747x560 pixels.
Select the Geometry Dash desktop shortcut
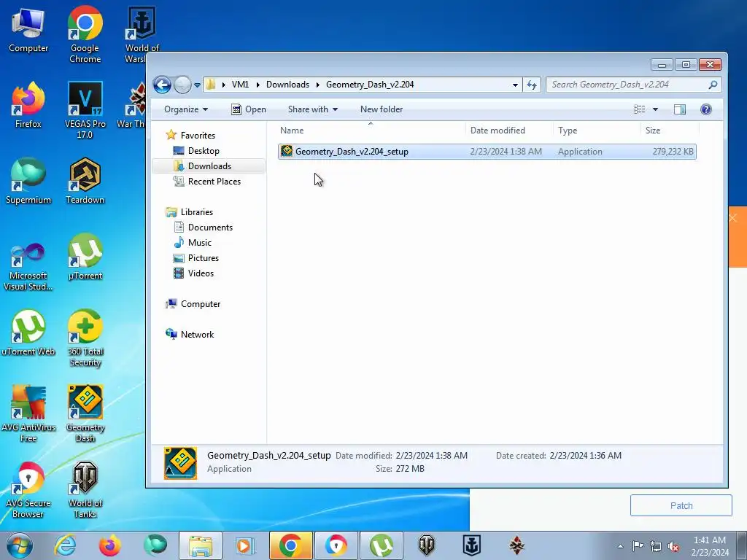[85, 414]
